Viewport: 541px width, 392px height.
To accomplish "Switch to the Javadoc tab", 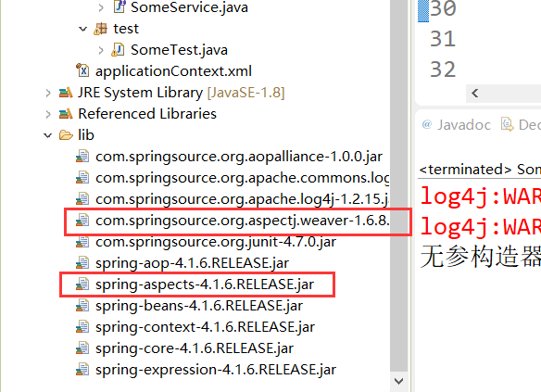I will click(464, 125).
